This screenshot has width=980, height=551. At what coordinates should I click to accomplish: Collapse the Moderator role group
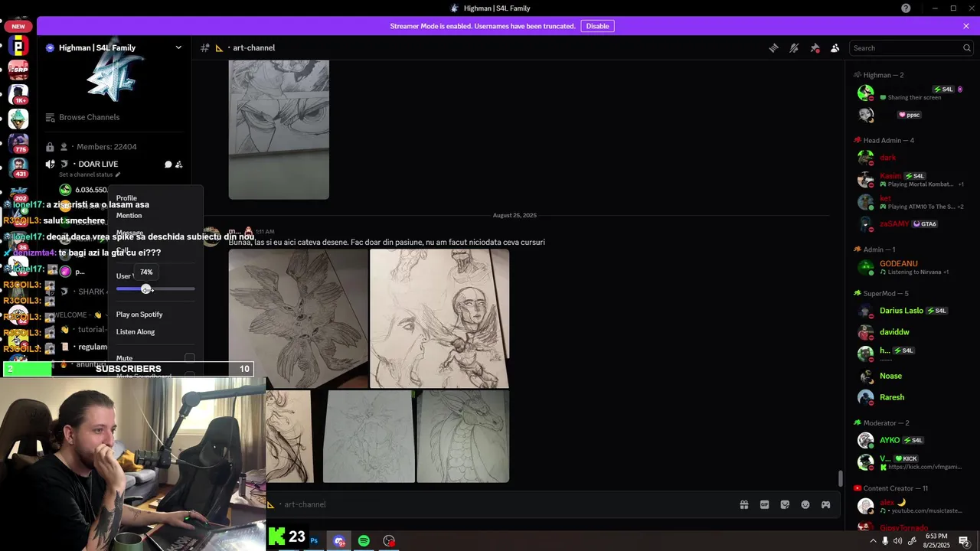pos(881,423)
